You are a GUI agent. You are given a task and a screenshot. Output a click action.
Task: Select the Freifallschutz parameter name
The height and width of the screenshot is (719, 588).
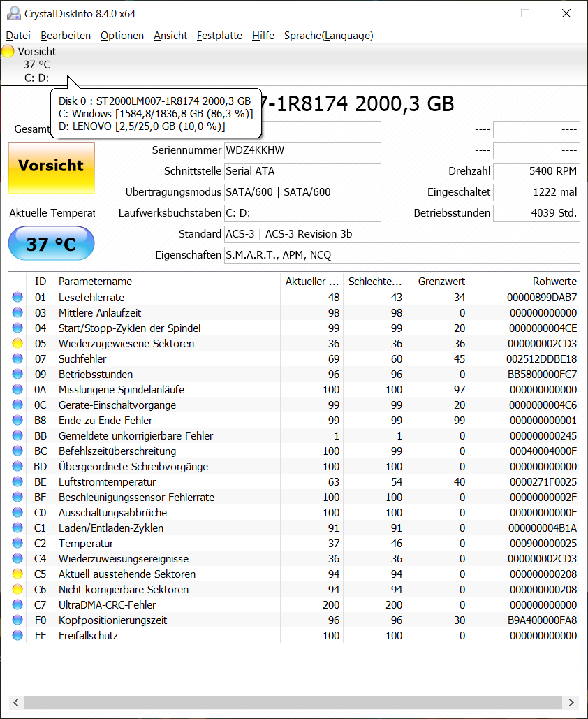(88, 636)
